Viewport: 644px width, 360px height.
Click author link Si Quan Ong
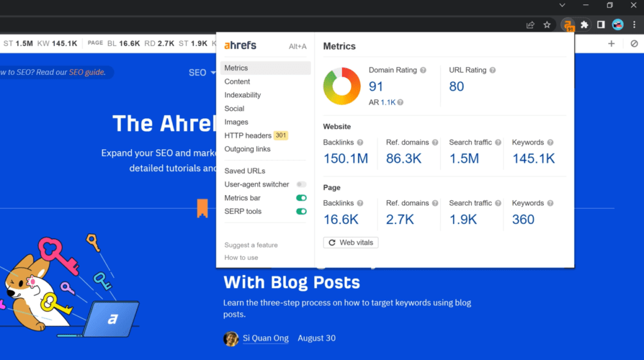[265, 338]
